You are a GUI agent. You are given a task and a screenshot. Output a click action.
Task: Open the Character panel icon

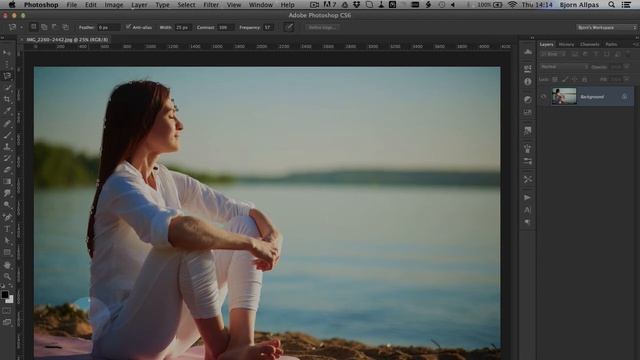tap(527, 210)
